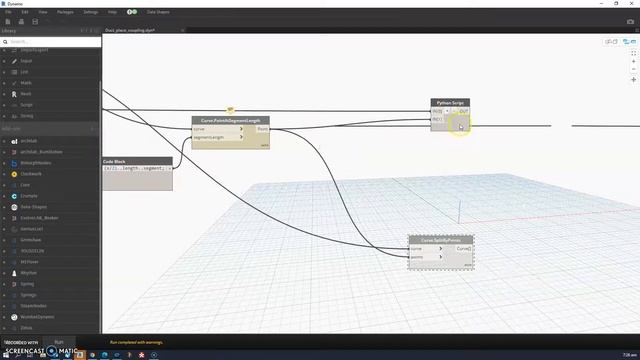Click the pan crosshair icon
640x360 pixels.
tap(633, 80)
